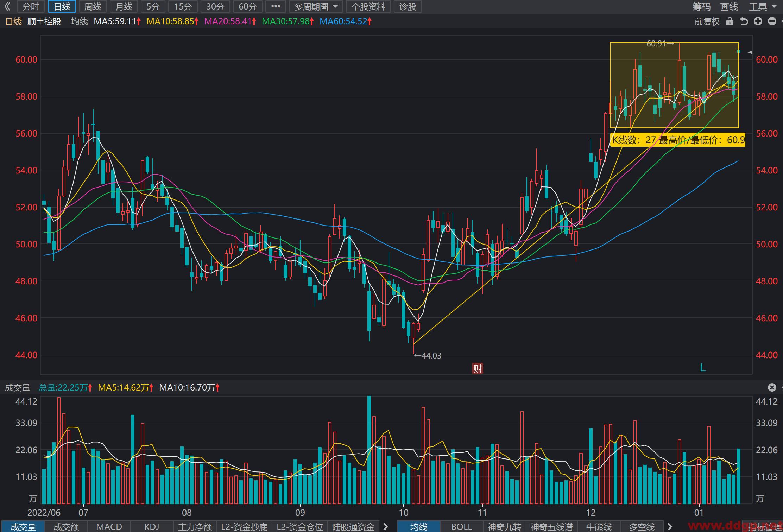Open 个股资料 stock info
This screenshot has width=783, height=532.
(368, 6)
